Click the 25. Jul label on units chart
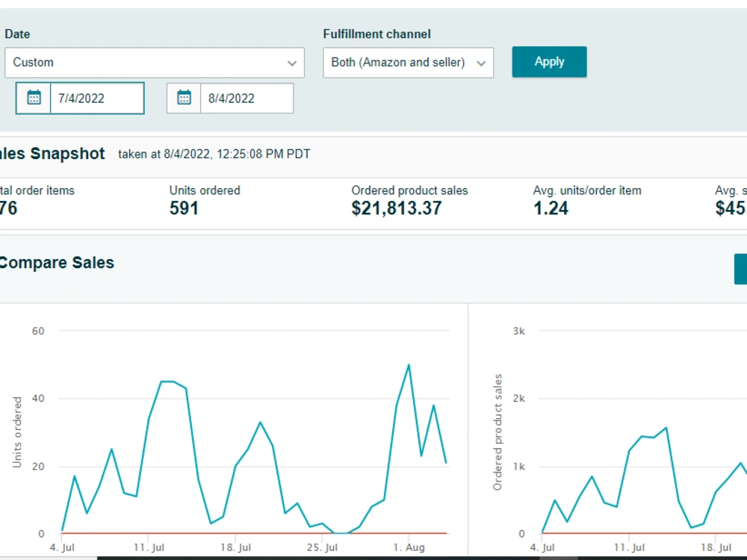This screenshot has width=747, height=560. 322,547
